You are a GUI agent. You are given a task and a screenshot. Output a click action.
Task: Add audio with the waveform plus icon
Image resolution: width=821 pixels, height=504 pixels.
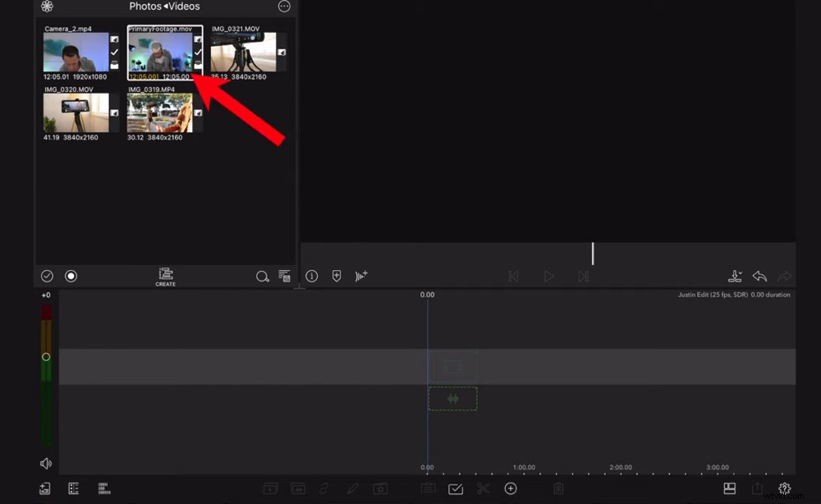click(x=361, y=276)
